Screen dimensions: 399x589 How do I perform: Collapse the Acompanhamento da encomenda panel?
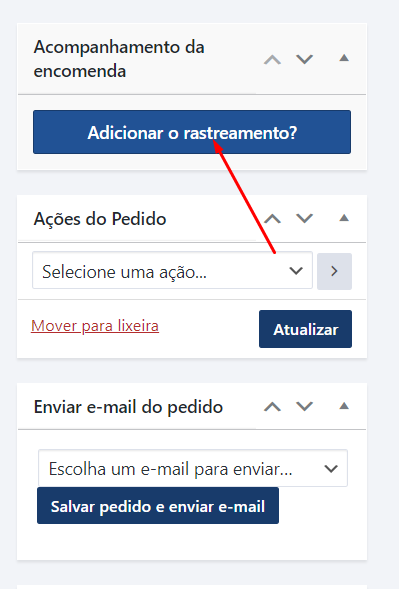coord(344,58)
